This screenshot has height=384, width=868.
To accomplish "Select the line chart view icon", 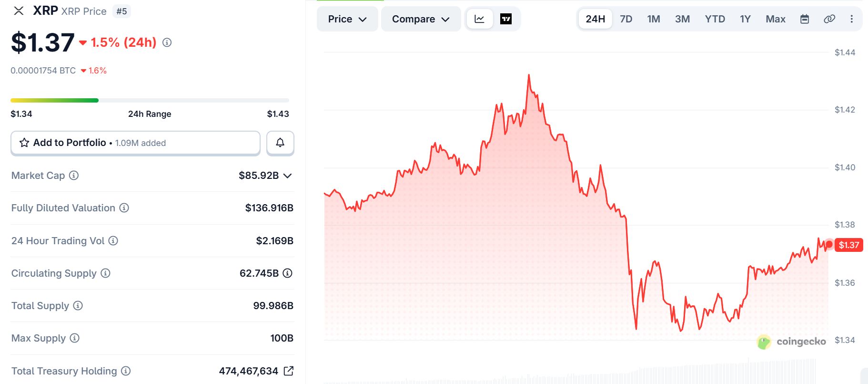I will point(480,19).
